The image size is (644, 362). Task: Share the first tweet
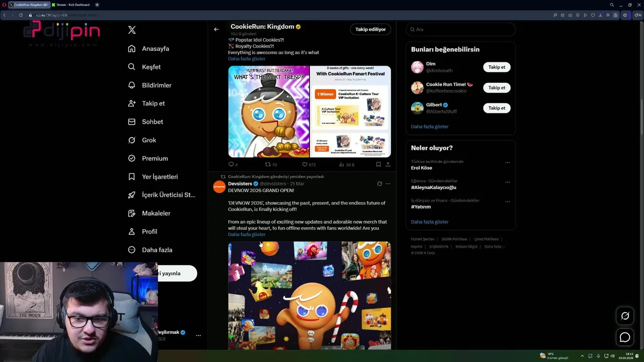click(388, 164)
